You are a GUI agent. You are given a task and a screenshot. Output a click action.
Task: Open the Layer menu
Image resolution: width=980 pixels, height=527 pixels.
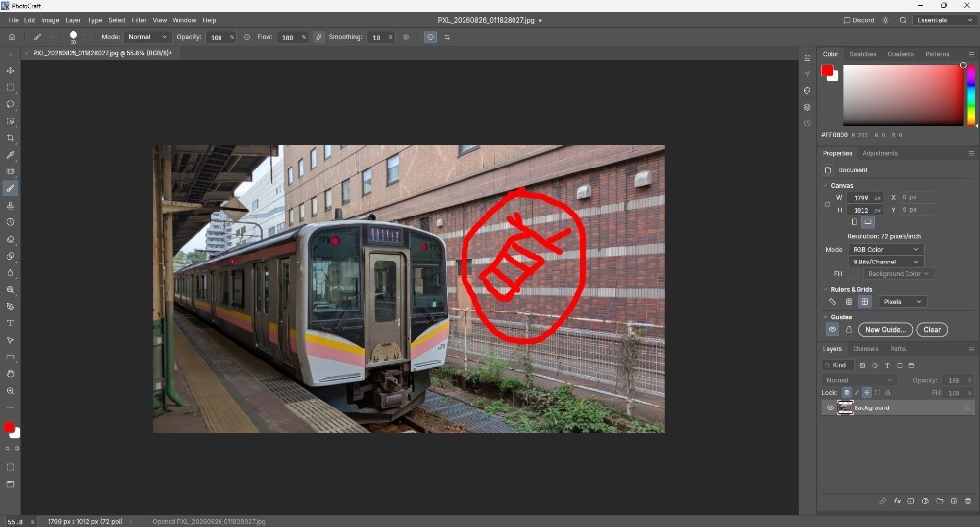73,20
